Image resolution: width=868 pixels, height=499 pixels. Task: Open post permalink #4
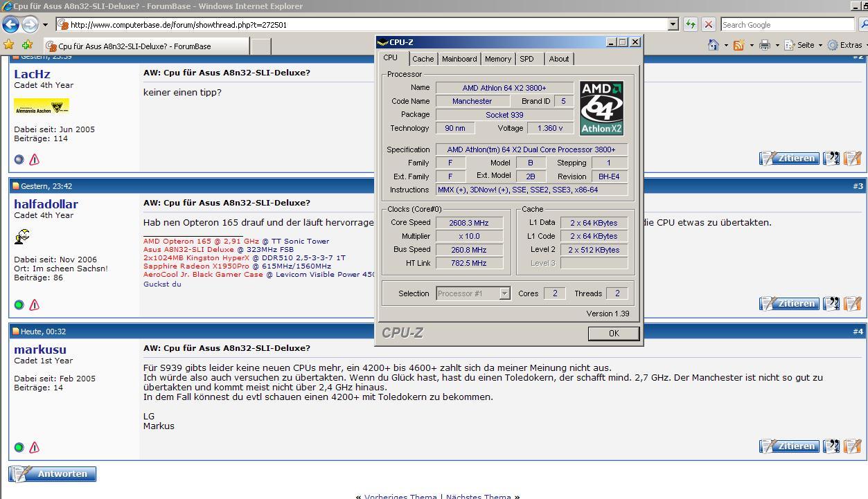coord(858,331)
